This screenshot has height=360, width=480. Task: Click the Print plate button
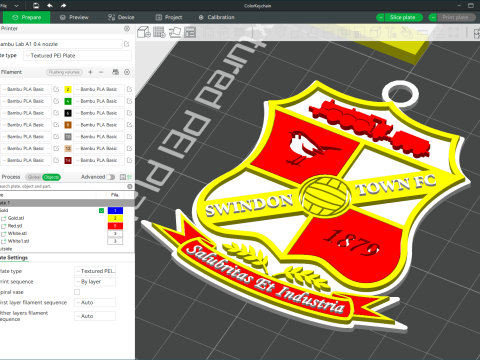click(456, 17)
